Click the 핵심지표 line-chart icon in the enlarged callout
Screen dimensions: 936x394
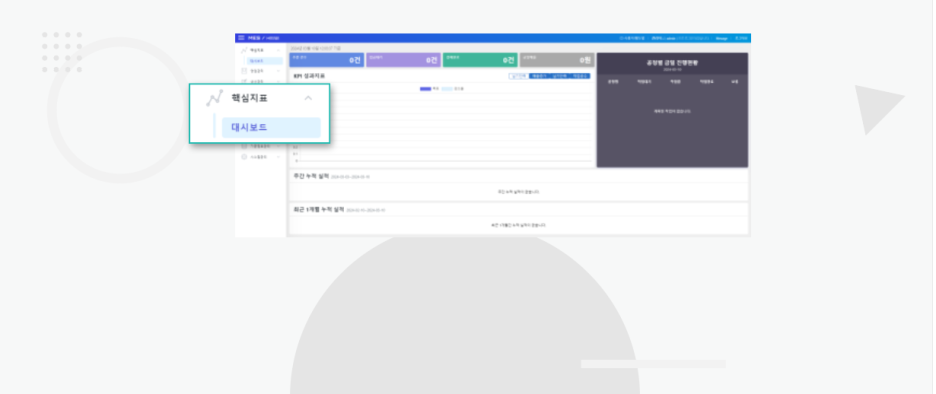click(214, 98)
